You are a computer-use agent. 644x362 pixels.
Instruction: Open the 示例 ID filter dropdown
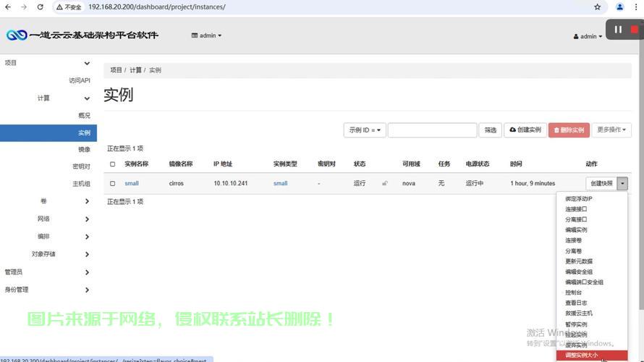pos(365,130)
